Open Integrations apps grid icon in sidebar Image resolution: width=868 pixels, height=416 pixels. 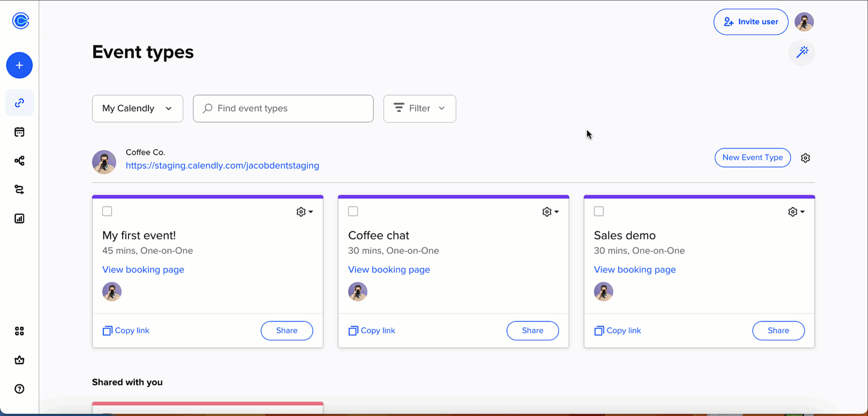coord(19,331)
